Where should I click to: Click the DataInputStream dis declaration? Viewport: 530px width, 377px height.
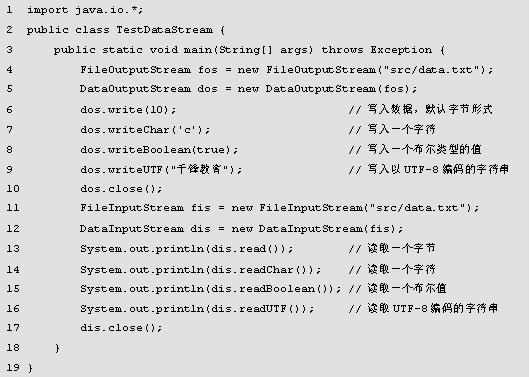click(241, 229)
